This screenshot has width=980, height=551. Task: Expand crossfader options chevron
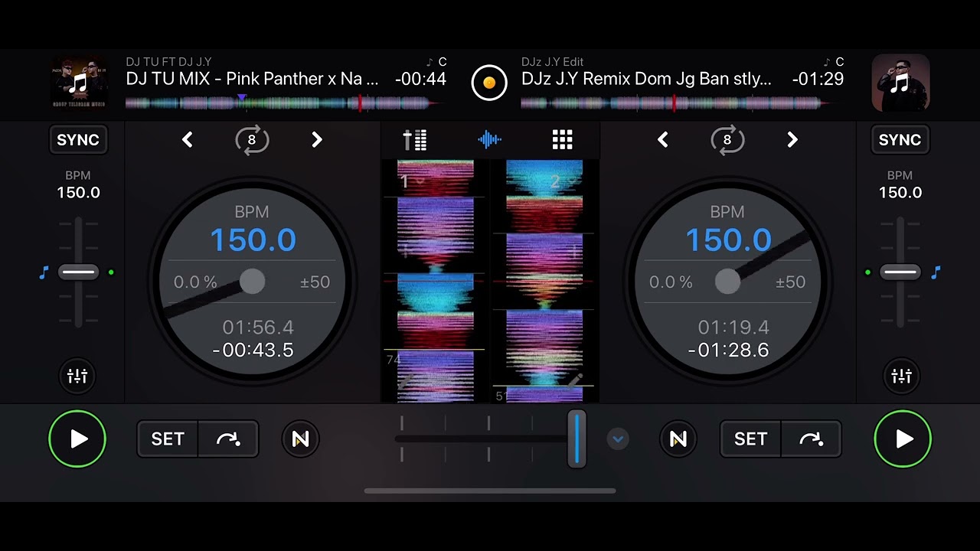click(x=618, y=439)
